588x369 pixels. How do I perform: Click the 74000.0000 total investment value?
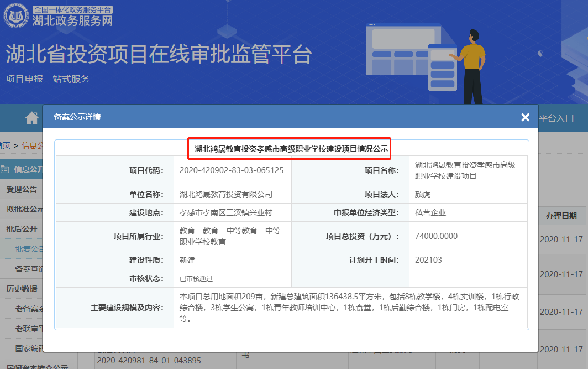pos(436,236)
